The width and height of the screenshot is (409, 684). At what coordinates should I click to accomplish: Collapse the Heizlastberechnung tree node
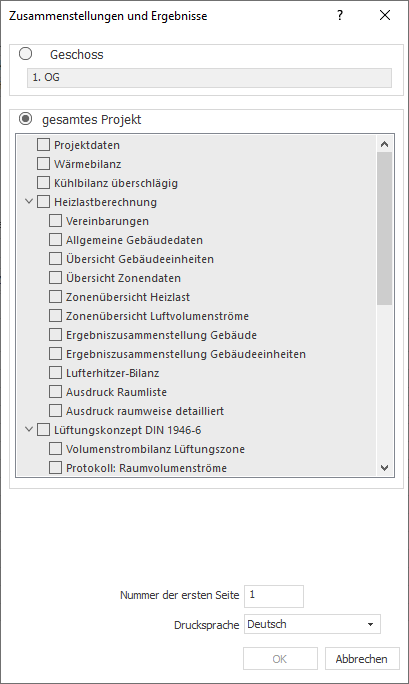point(29,202)
